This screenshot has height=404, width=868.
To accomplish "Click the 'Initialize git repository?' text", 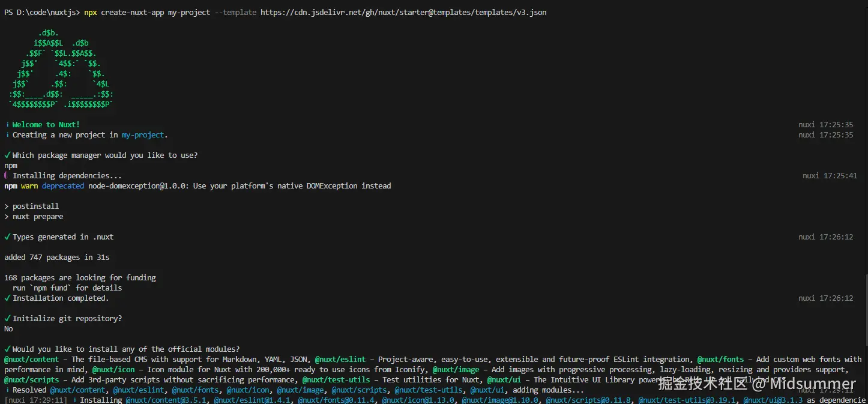I will click(x=67, y=319).
